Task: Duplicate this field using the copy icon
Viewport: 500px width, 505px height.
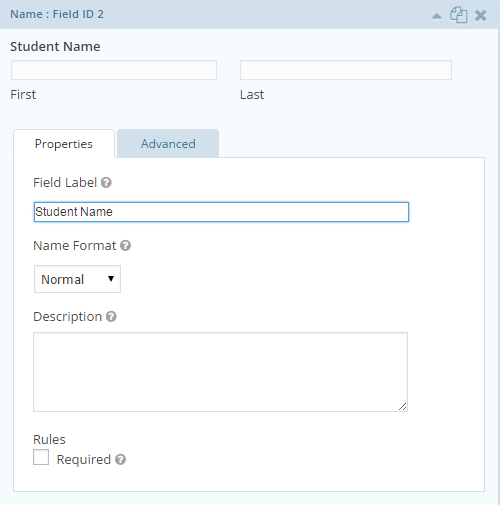Action: (x=459, y=15)
